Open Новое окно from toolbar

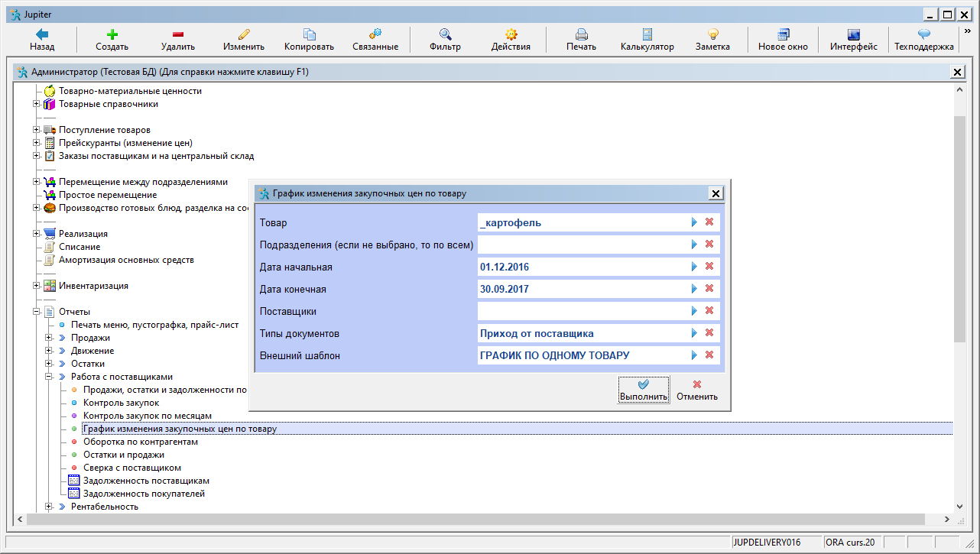pos(783,40)
